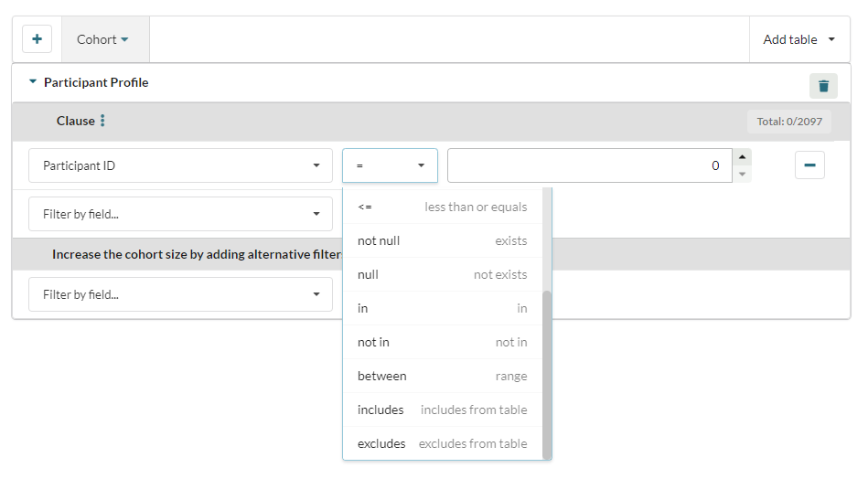
Task: Open the Add table dropdown
Action: tap(799, 39)
